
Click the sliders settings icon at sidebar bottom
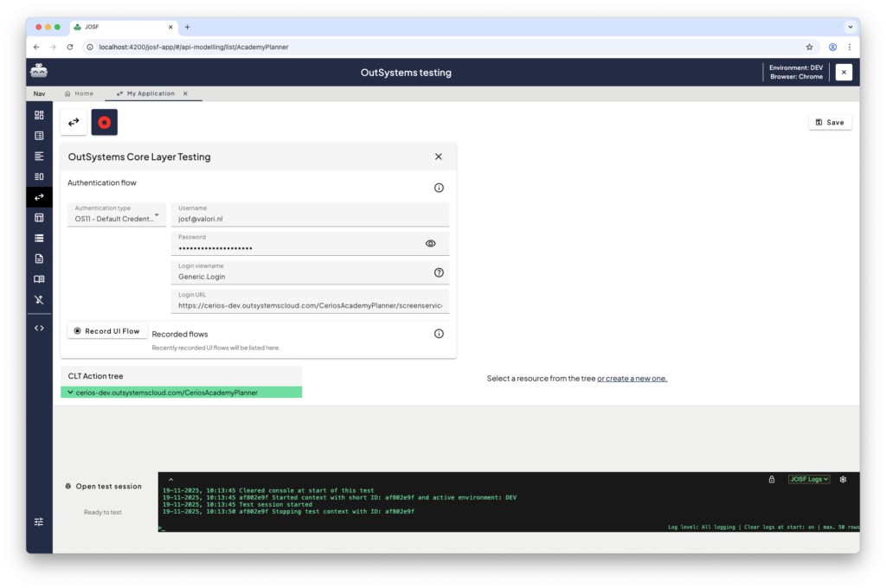(39, 521)
